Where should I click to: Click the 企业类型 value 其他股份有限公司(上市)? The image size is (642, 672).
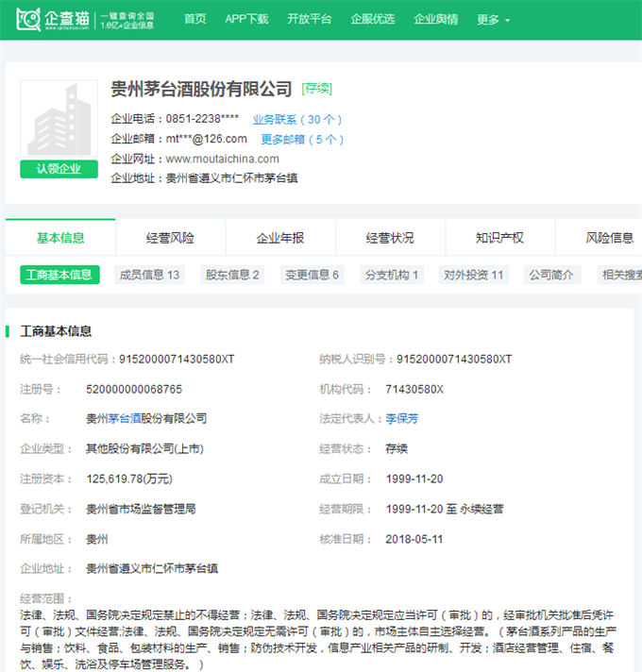(x=144, y=448)
